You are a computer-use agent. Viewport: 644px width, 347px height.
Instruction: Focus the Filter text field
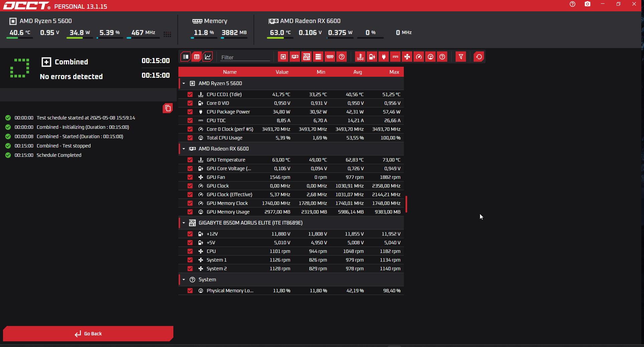coord(245,57)
